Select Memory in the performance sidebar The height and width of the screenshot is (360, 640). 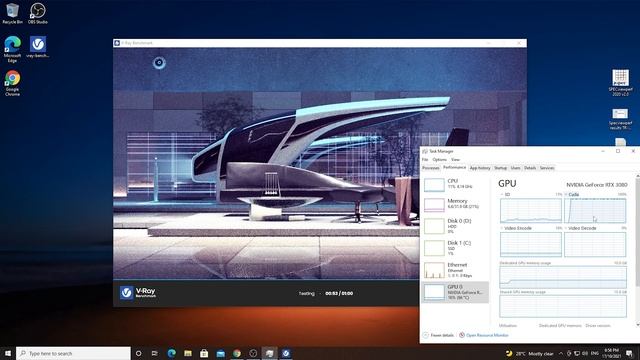click(454, 204)
